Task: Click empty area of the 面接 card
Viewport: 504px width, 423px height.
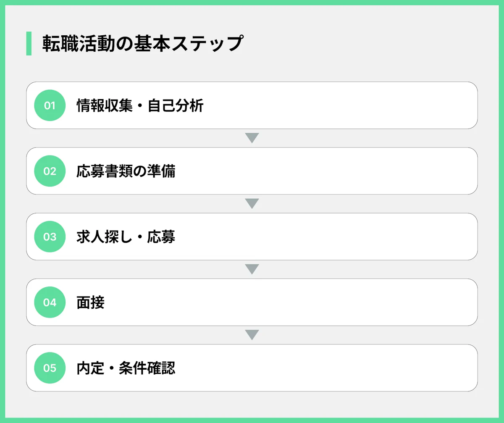Action: tap(294, 302)
